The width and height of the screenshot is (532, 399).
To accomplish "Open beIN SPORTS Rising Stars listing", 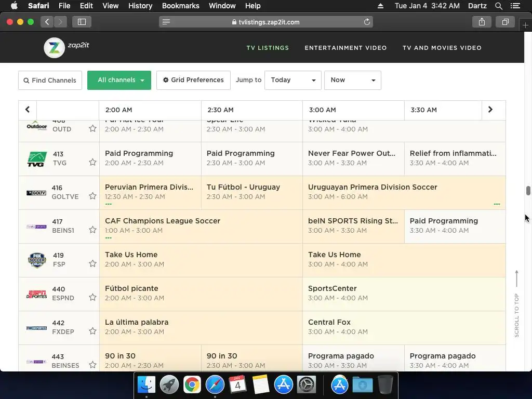I will (353, 227).
